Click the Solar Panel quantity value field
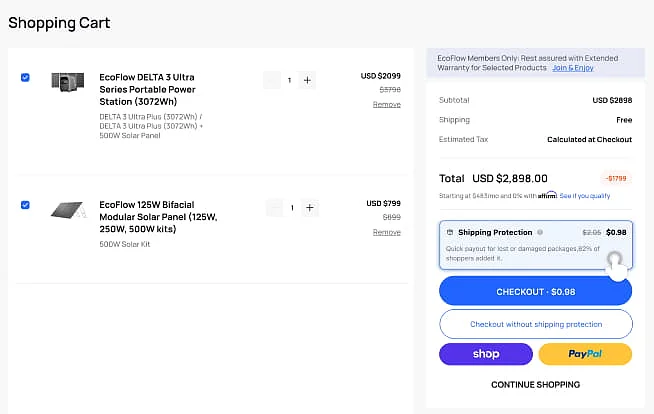 tap(292, 208)
